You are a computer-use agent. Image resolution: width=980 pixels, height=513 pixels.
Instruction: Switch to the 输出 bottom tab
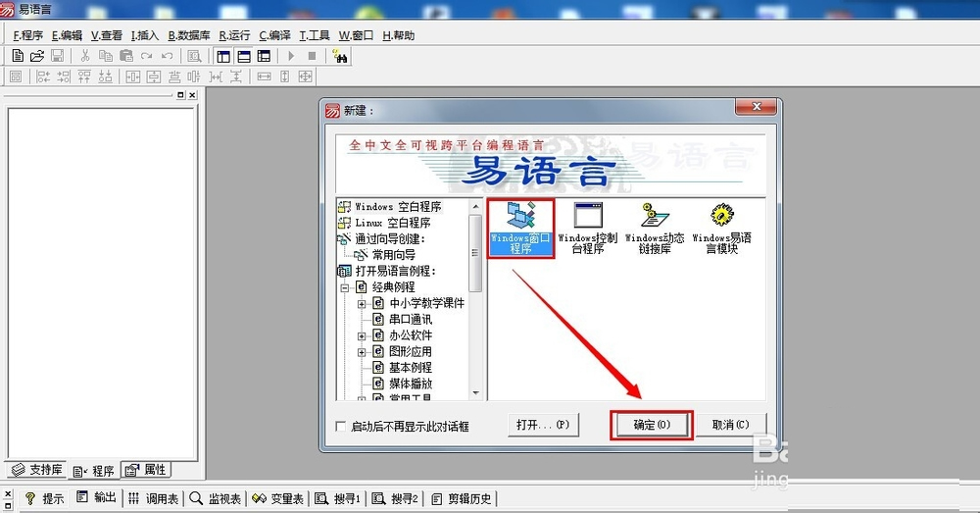(x=96, y=498)
